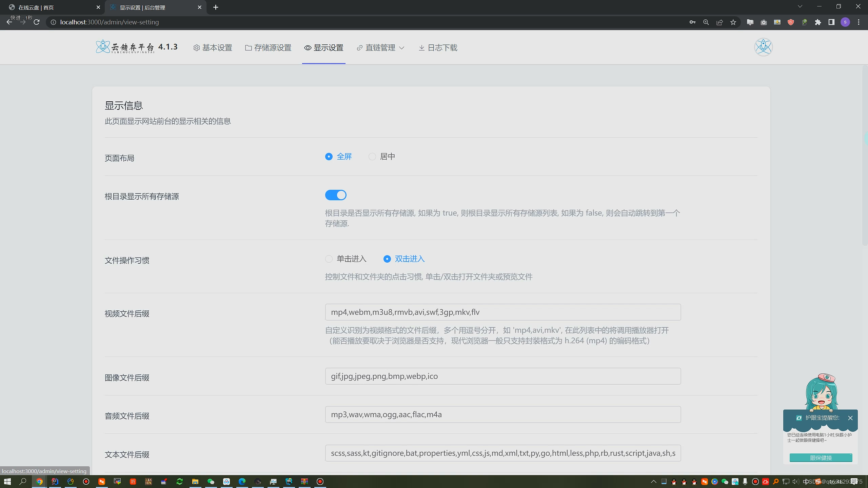The image size is (868, 488).
Task: Click the download icon beside 日志下载
Action: click(421, 47)
